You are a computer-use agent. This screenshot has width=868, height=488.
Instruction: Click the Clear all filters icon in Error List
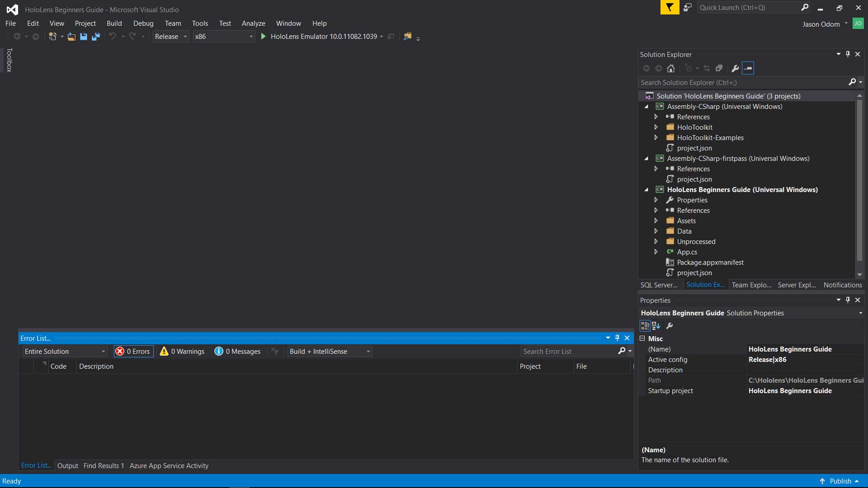click(x=274, y=351)
